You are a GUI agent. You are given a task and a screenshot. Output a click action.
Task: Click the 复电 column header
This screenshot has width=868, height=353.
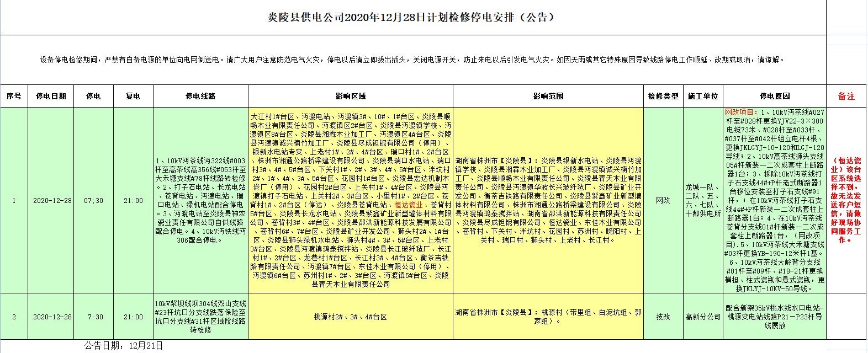133,96
